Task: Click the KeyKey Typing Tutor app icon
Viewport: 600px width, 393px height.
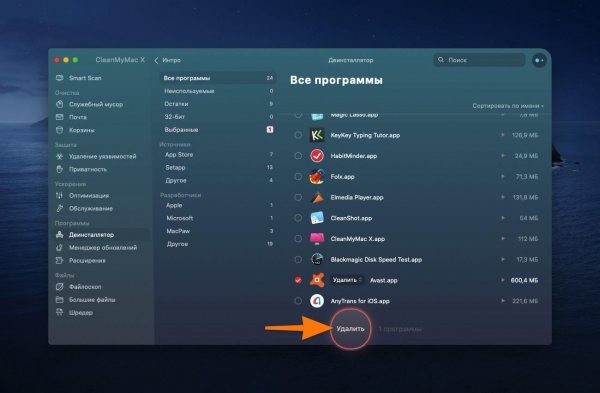Action: [x=317, y=135]
